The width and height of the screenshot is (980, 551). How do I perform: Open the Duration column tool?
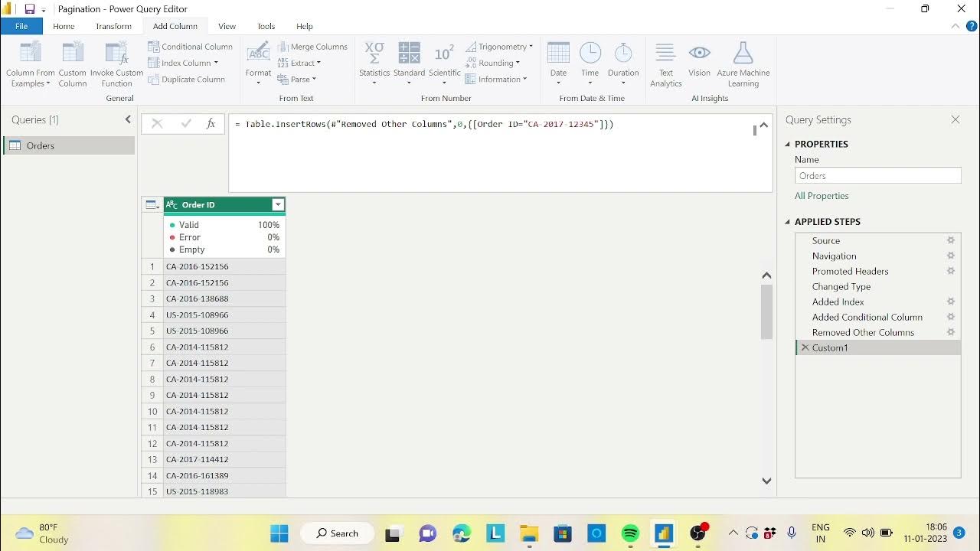623,62
